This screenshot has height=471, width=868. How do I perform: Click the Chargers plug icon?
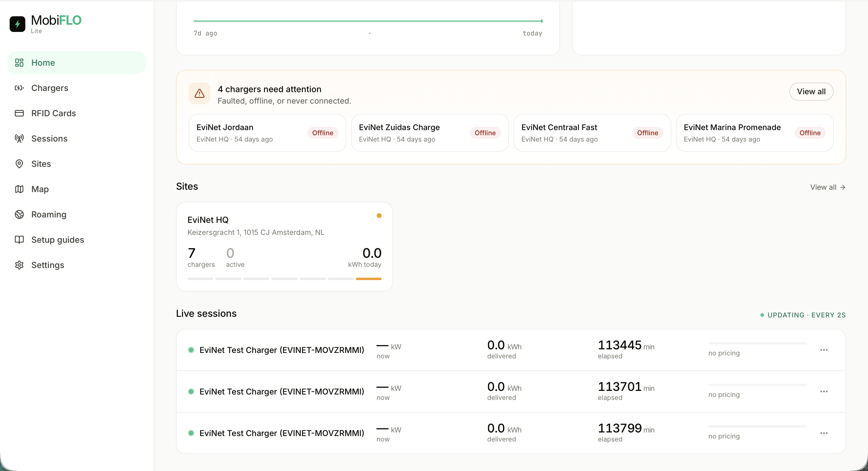pos(19,88)
